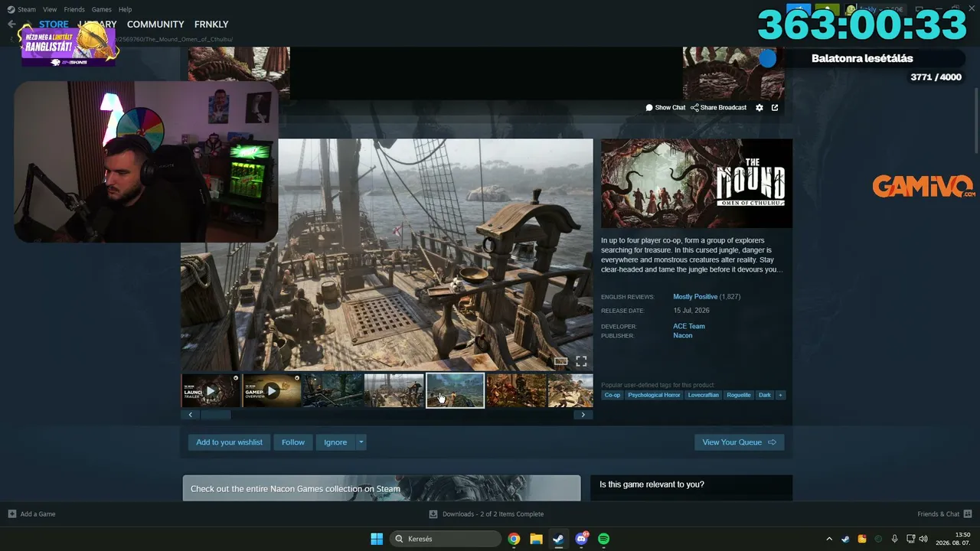Viewport: 980px width, 551px height.
Task: Open the Downloads status bar
Action: pyautogui.click(x=486, y=514)
